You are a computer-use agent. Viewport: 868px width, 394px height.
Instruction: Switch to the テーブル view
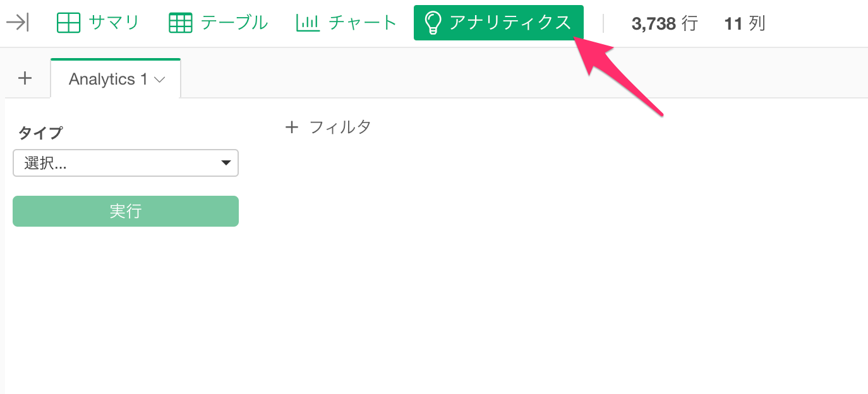[x=219, y=23]
